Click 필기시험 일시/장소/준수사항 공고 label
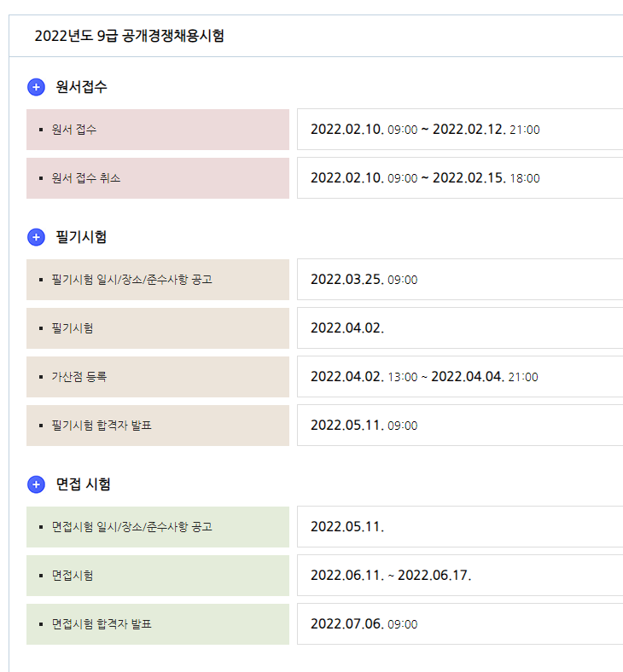 (x=131, y=280)
